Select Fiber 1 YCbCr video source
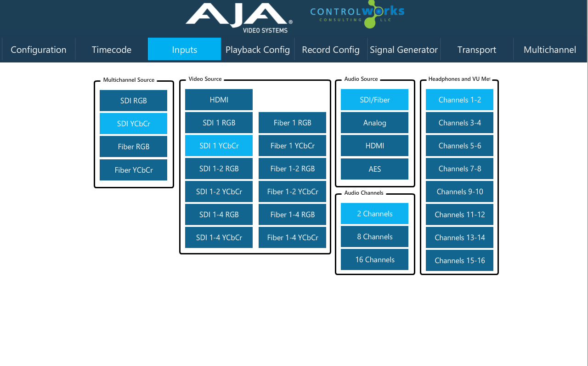The width and height of the screenshot is (588, 366). click(x=292, y=146)
